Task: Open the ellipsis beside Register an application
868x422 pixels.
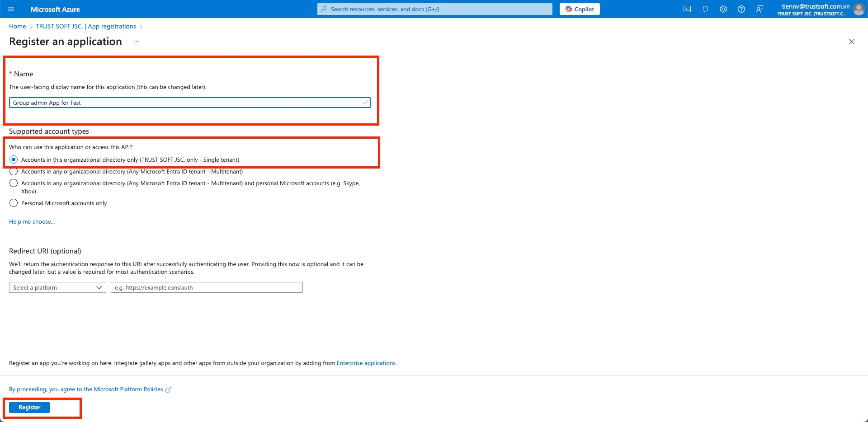Action: coord(137,42)
